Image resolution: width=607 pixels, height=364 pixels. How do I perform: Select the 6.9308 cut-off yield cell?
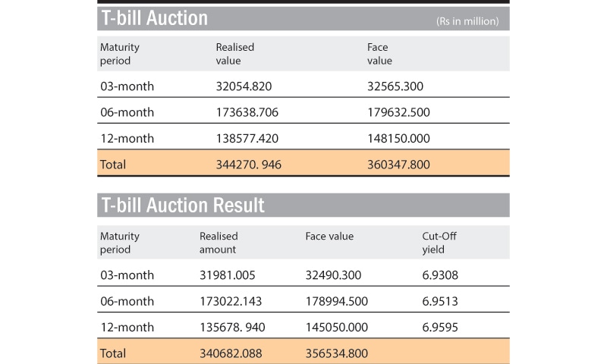[x=440, y=275]
